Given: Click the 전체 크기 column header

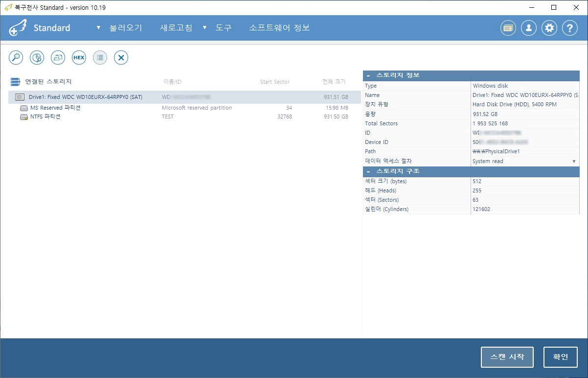Looking at the screenshot, I should coord(334,82).
